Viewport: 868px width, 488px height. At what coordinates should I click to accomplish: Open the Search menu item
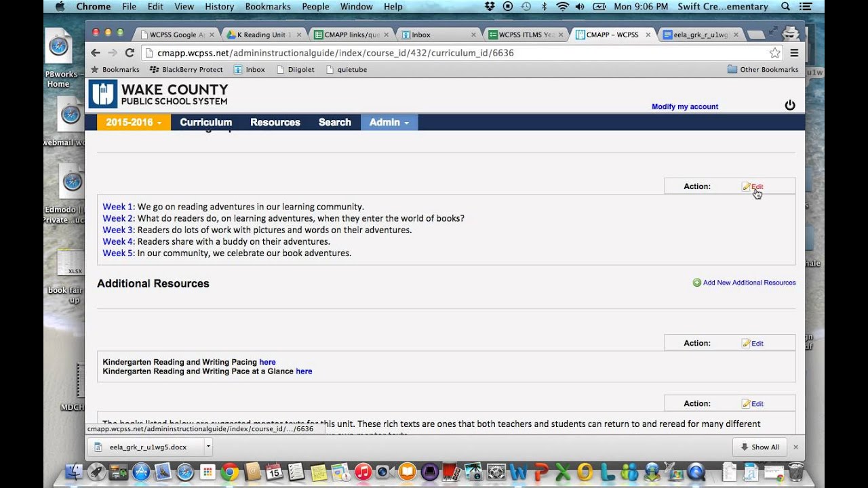pyautogui.click(x=335, y=123)
